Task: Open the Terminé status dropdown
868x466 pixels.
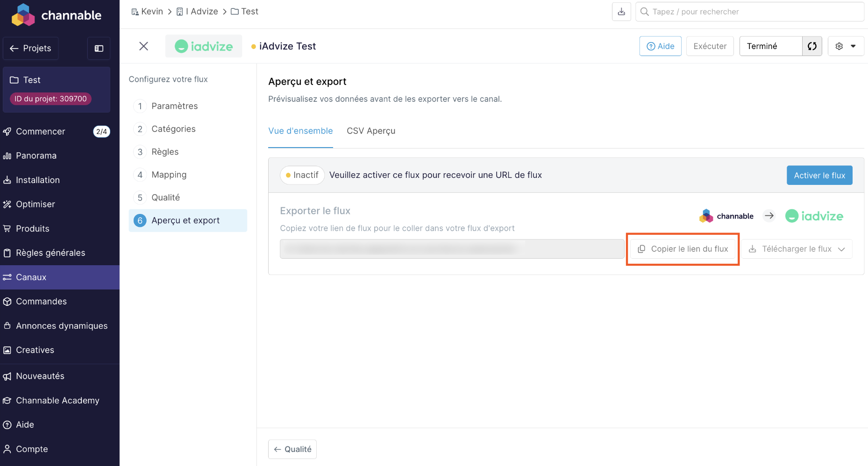Action: 770,46
